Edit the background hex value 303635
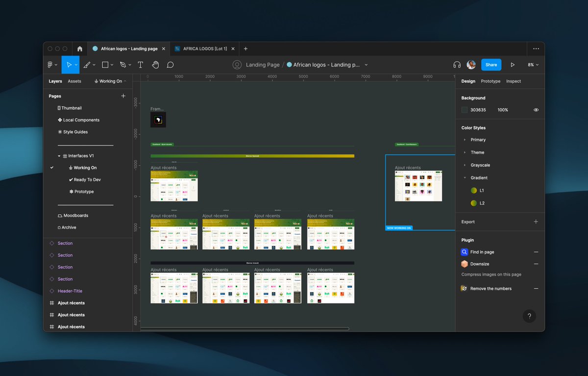The height and width of the screenshot is (376, 588). click(x=478, y=110)
